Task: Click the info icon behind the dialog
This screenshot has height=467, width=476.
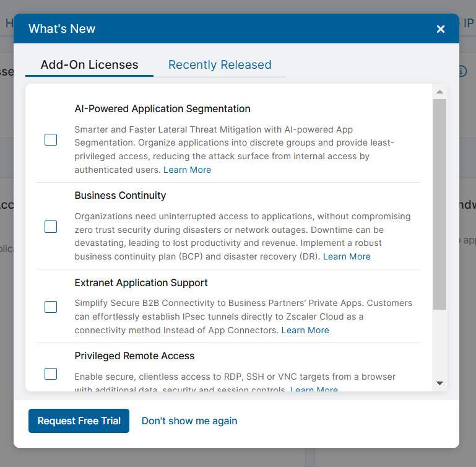Action: pos(462,71)
